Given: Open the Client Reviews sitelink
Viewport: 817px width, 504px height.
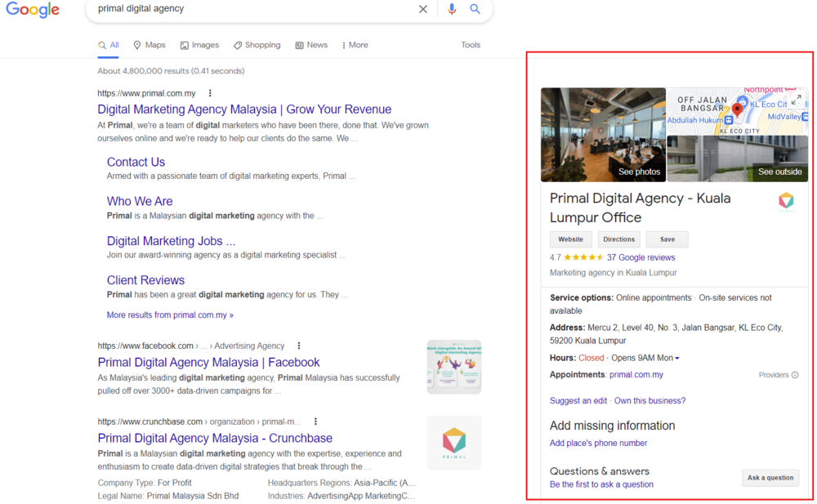Looking at the screenshot, I should click(x=146, y=280).
